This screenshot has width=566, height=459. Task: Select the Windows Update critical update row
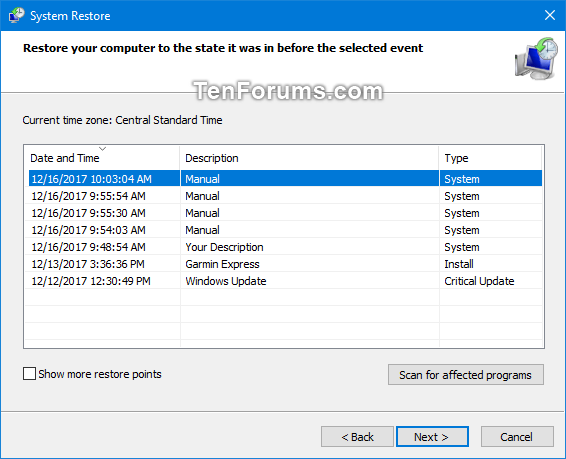285,281
